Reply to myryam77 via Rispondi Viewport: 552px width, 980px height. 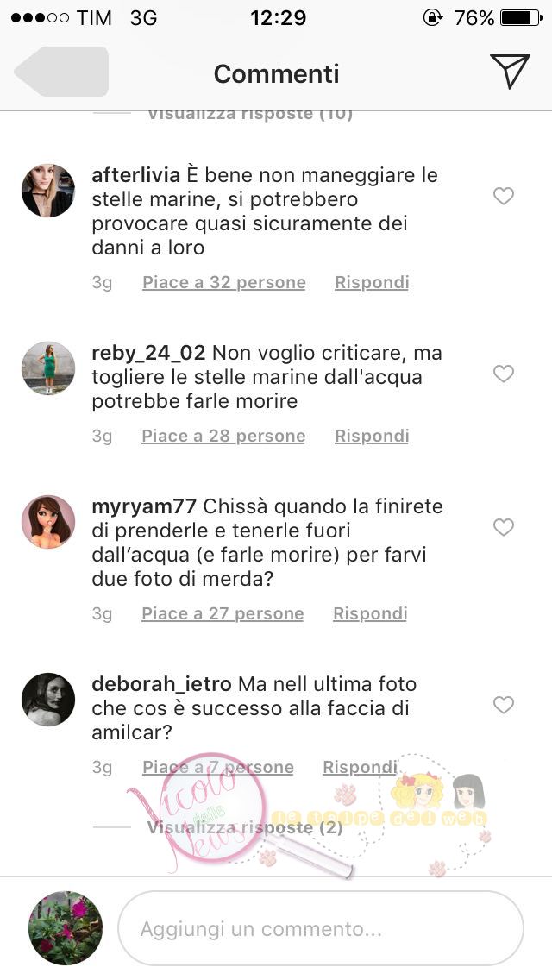(369, 613)
